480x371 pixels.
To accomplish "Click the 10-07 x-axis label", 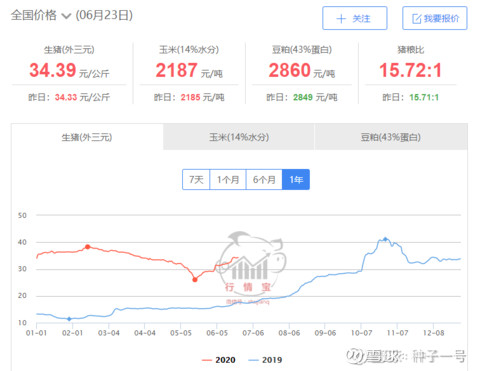I will (361, 333).
